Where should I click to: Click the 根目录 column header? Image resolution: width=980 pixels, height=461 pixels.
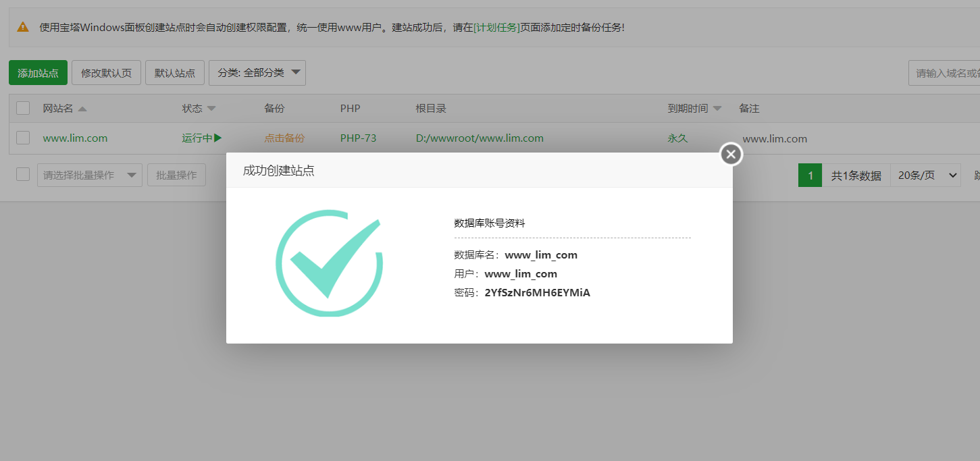click(431, 108)
